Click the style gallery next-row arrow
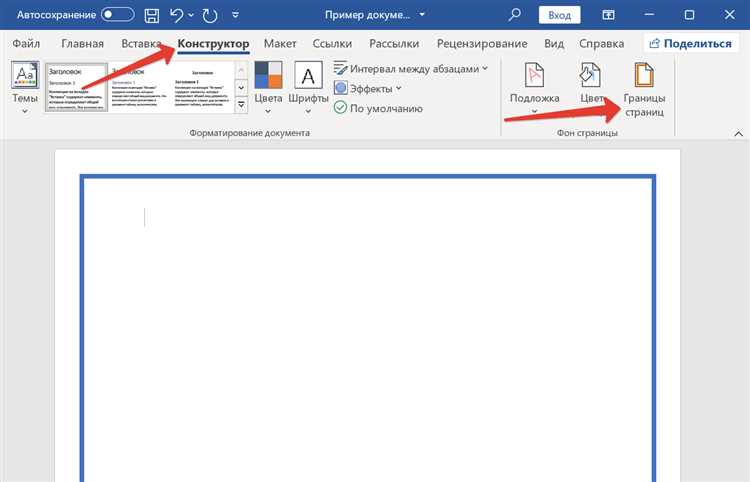Viewport: 750px width, 482px height. [241, 88]
